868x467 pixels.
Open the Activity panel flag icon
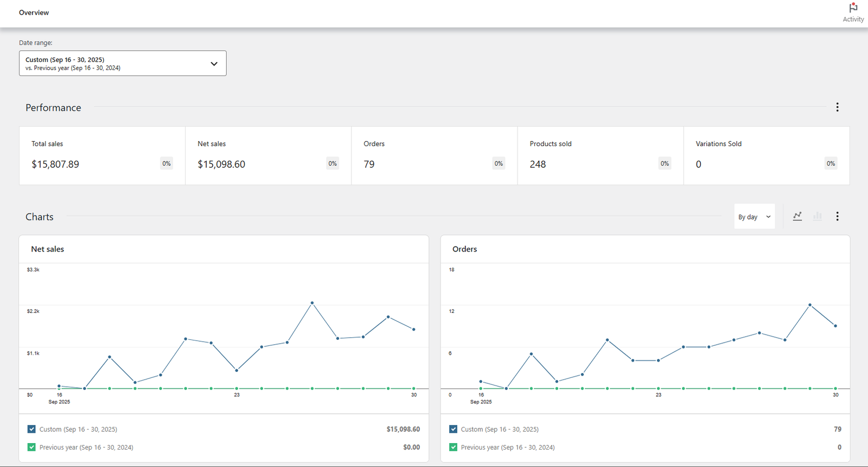pos(853,9)
